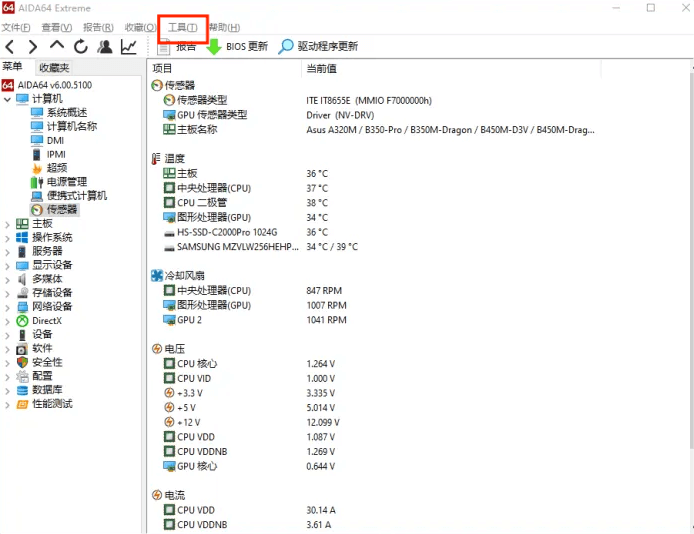Open the 帮助(H) menu
Screen dimensions: 694x534
224,27
